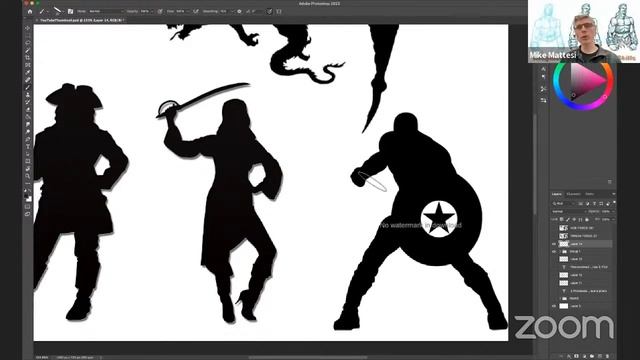Image resolution: width=640 pixels, height=360 pixels.
Task: Switch to the Layers tab
Action: click(x=557, y=194)
